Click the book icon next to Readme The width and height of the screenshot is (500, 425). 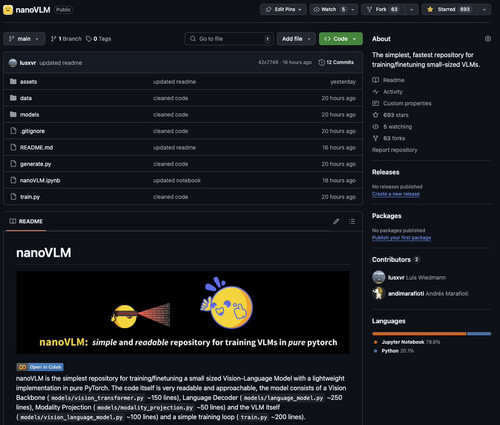pos(375,80)
